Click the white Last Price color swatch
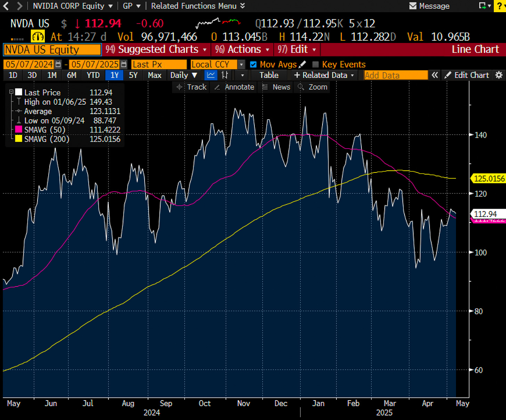Screen dimensions: 506x420 pos(18,92)
